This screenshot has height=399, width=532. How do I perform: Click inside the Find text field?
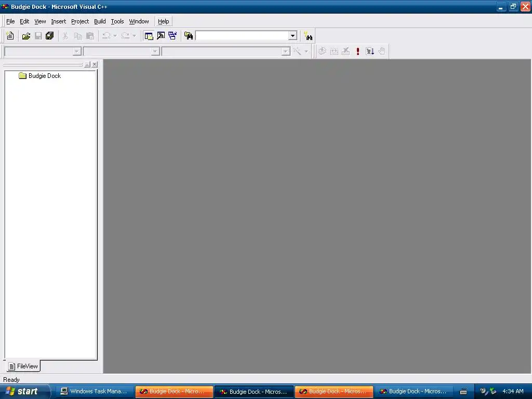click(242, 36)
